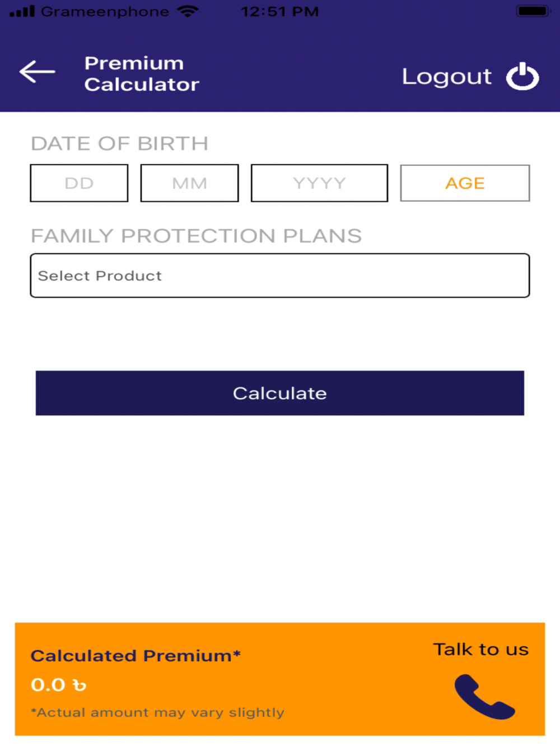Tap the Calculated Premium label

pos(136,656)
